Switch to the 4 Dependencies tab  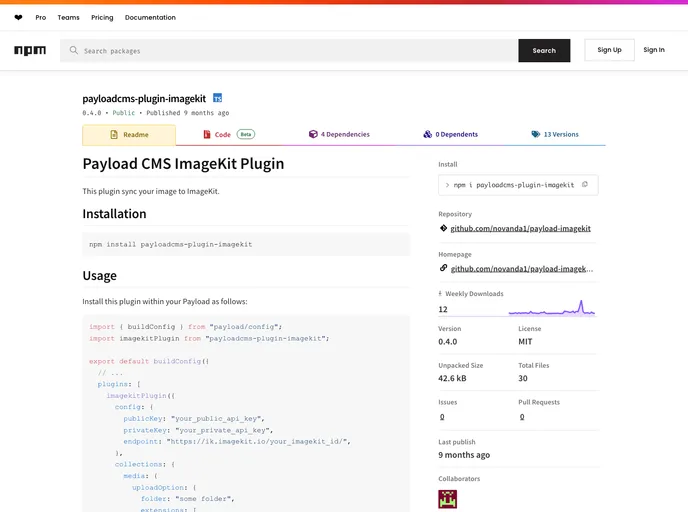pos(339,134)
